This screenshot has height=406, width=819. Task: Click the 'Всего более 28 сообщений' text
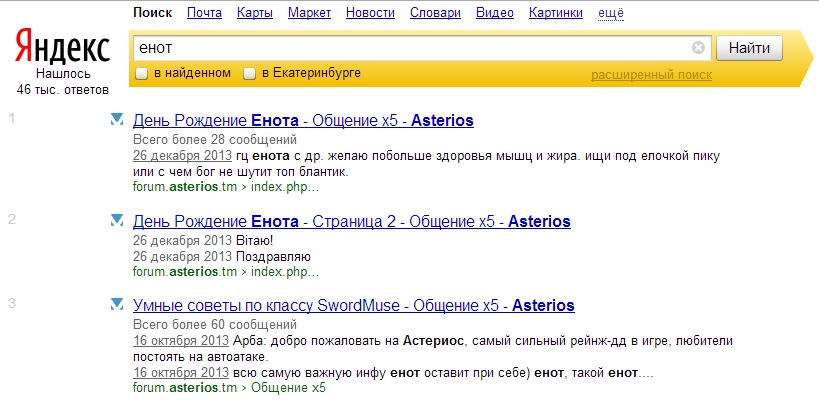pyautogui.click(x=215, y=140)
